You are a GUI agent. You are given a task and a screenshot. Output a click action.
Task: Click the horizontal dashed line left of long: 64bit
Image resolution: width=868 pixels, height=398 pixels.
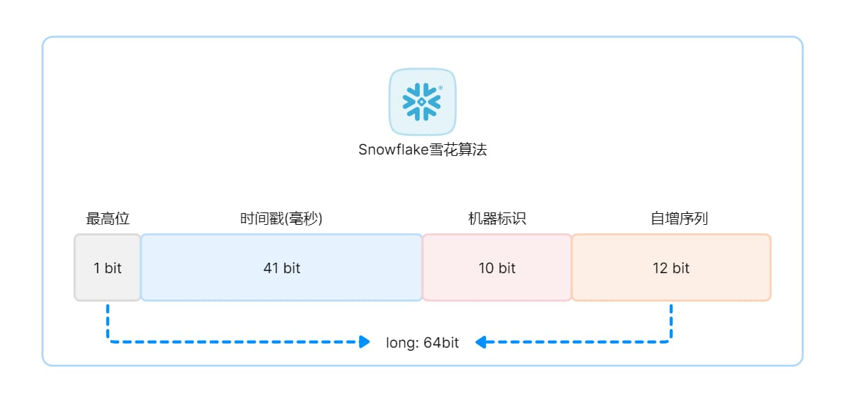coord(235,341)
